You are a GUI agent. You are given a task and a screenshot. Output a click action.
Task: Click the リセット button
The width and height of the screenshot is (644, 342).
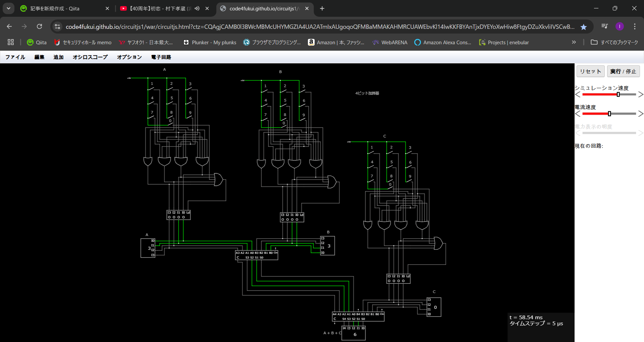590,71
